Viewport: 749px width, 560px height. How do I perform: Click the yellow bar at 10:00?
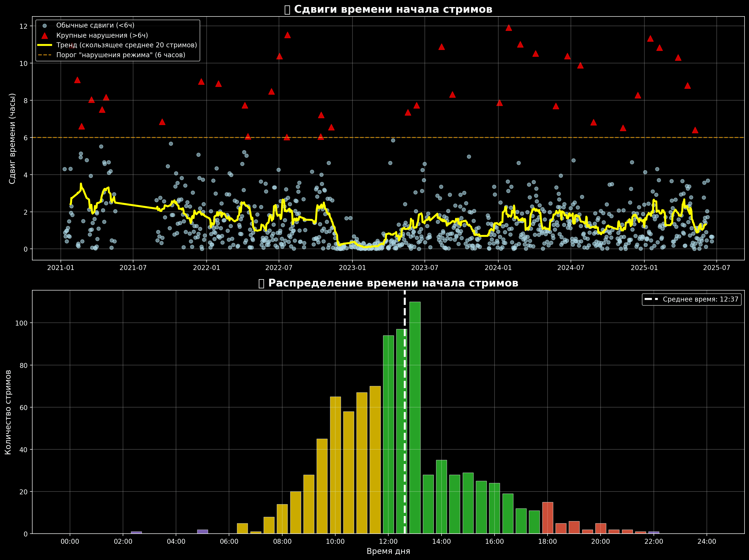335,465
